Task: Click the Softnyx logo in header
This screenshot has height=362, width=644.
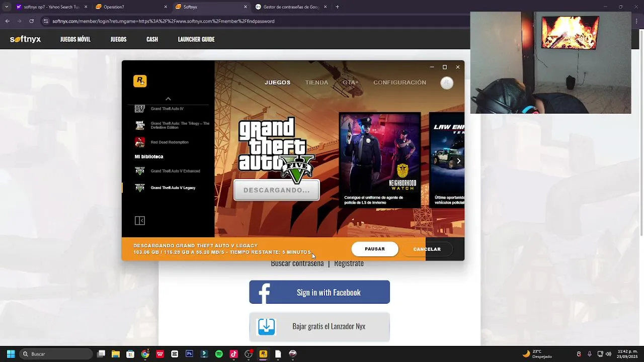Action: [x=25, y=39]
